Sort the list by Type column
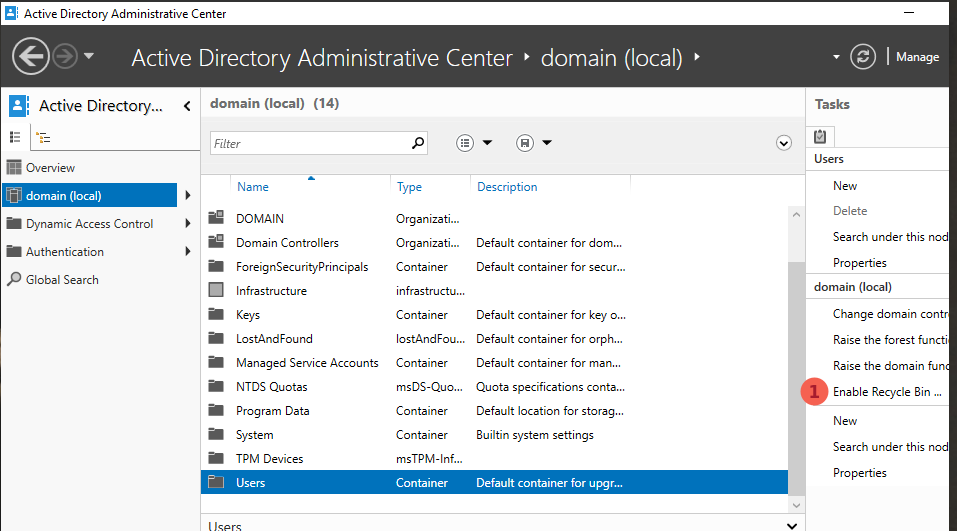 tap(409, 187)
